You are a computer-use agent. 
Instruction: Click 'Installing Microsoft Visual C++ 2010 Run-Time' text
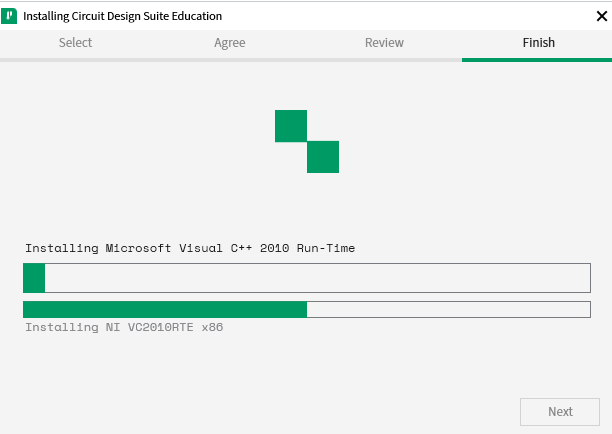pyautogui.click(x=190, y=248)
